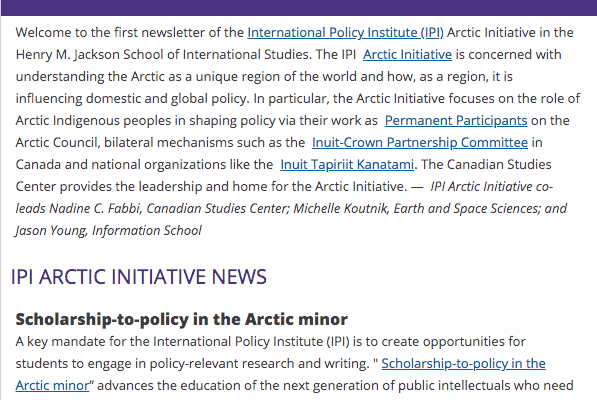Click the bold Scholarship-to-policy in the Arctic minor heading
Screen dimensions: 597x400
[x=181, y=319]
